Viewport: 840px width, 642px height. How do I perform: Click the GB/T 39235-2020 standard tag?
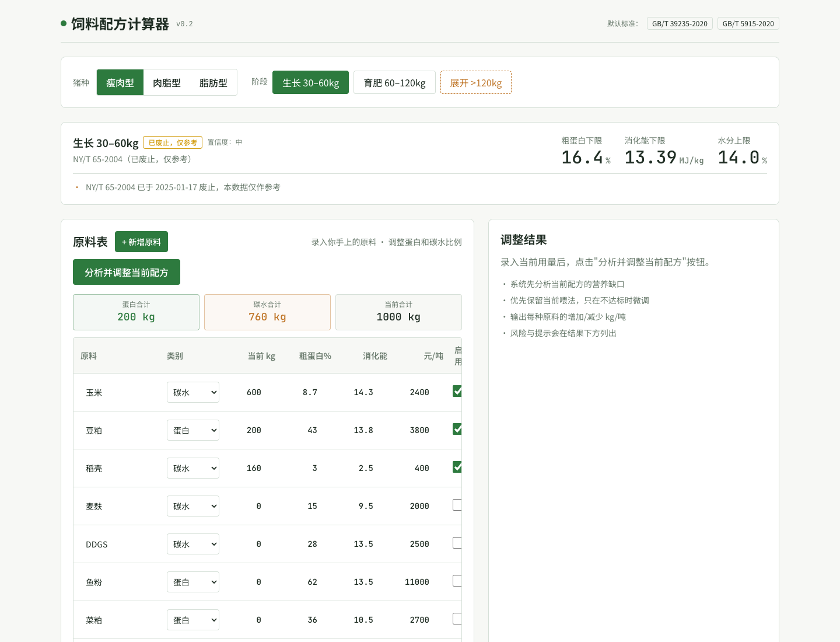coord(680,23)
